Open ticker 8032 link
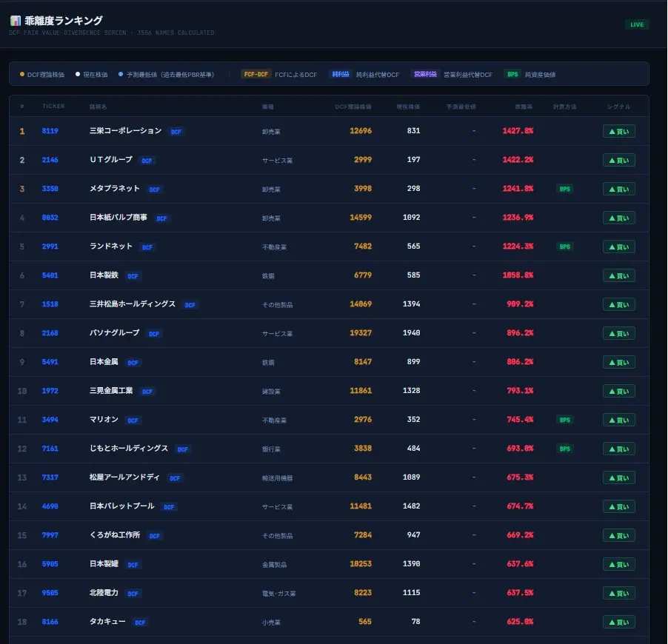Image resolution: width=668 pixels, height=644 pixels. 50,217
